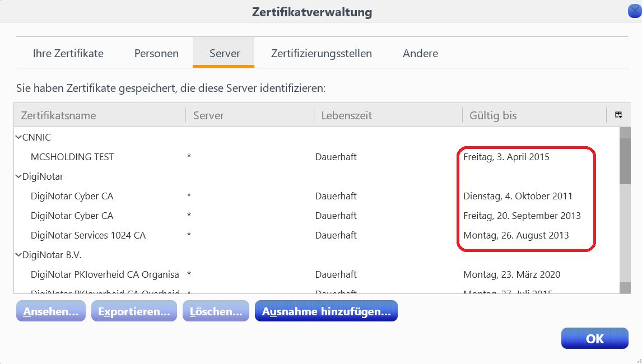
Task: Collapse the DigiNotar B.V. group
Action: click(18, 255)
